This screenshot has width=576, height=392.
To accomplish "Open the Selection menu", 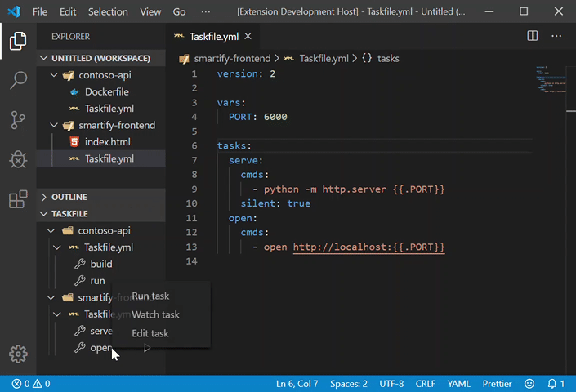I will [108, 11].
